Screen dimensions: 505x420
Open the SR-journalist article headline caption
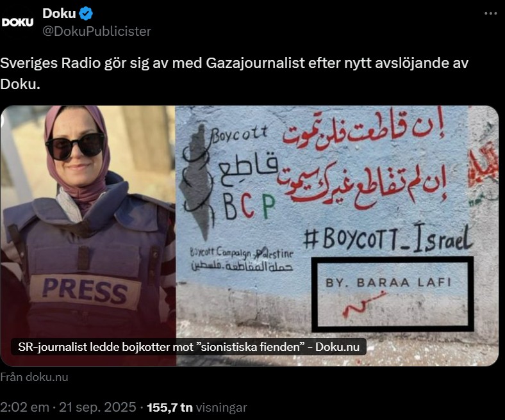tap(188, 347)
